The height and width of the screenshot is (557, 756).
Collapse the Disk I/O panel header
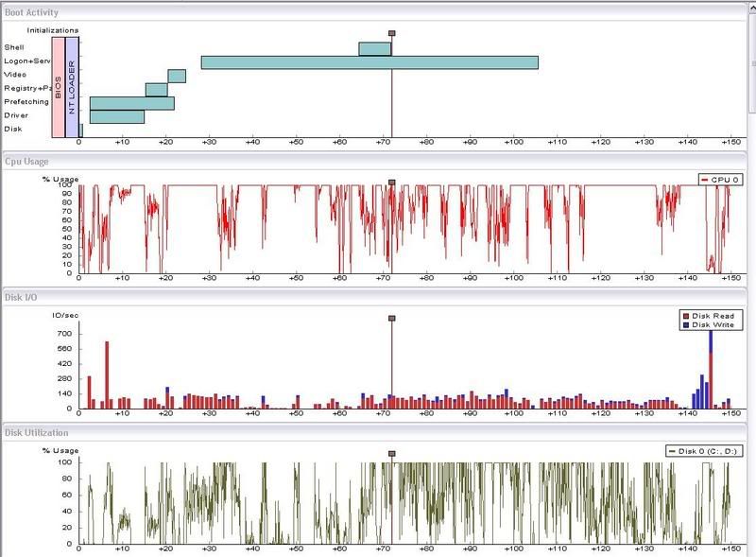[x=374, y=297]
